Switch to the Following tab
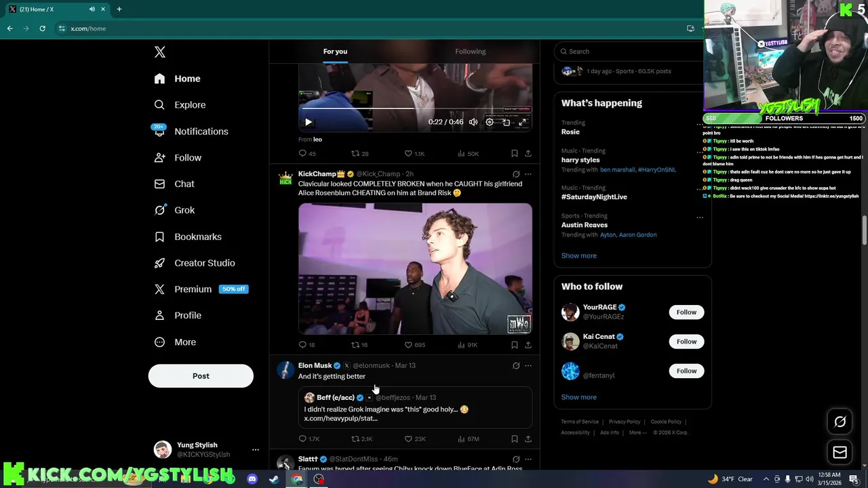Viewport: 868px width, 488px height. tap(471, 52)
